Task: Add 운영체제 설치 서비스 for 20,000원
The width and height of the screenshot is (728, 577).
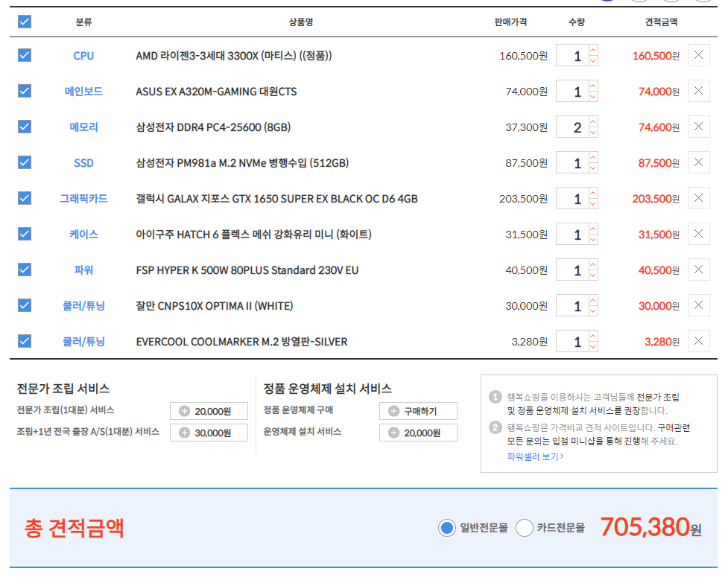Action: tap(418, 433)
